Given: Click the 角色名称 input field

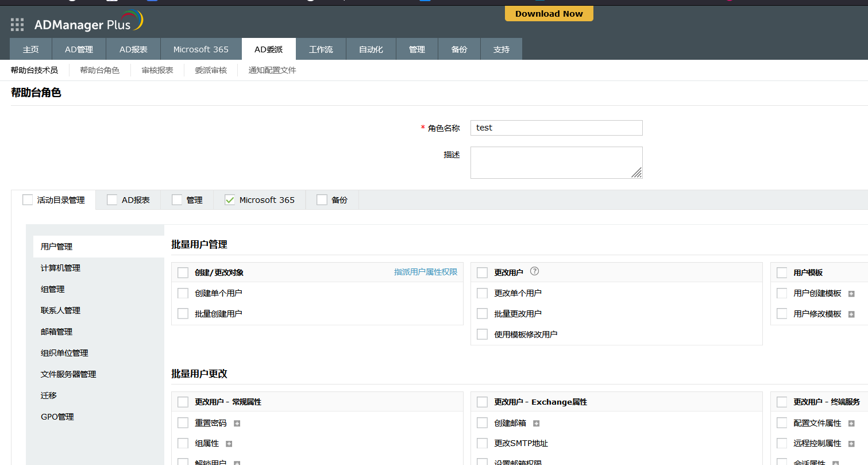Looking at the screenshot, I should 556,128.
